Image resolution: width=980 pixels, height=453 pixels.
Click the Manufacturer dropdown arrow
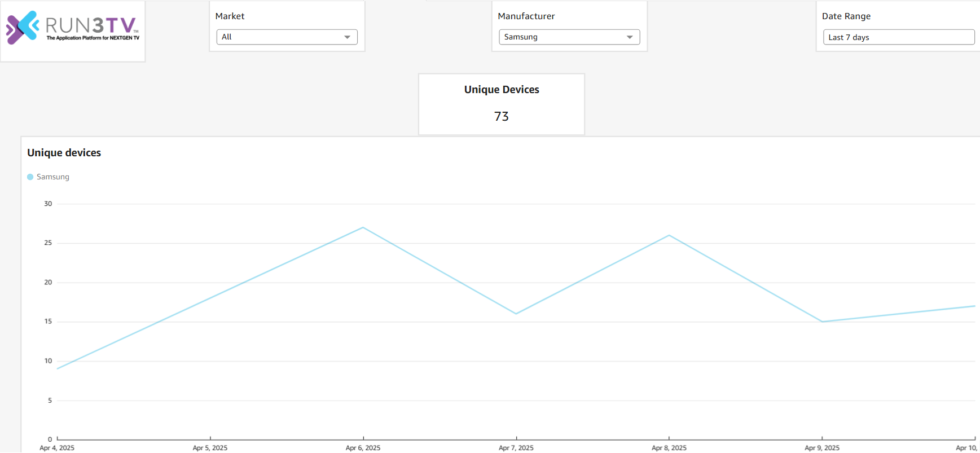pos(630,37)
